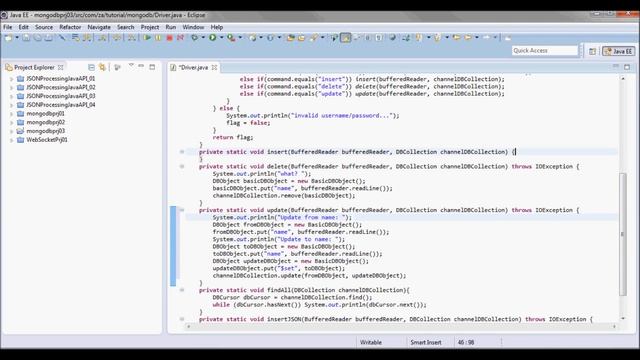Expand the mongodbprj01 project
The height and width of the screenshot is (360, 640).
pyautogui.click(x=11, y=114)
